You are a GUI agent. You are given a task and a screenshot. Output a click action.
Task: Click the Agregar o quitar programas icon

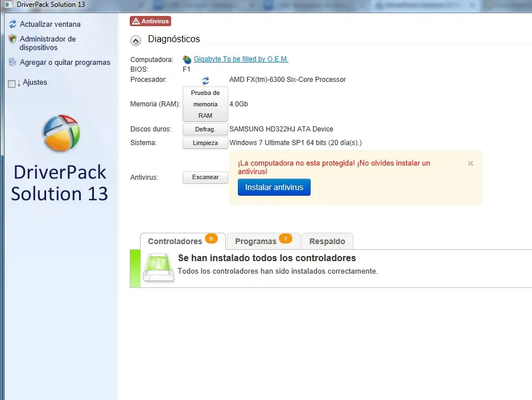coord(13,62)
